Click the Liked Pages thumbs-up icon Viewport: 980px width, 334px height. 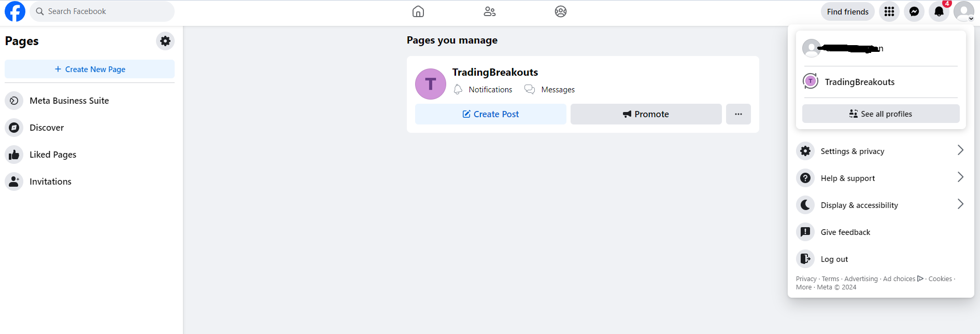coord(14,155)
